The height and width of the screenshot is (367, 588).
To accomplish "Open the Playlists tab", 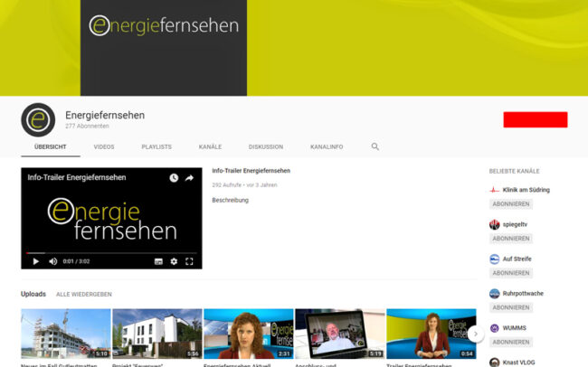I will 156,147.
